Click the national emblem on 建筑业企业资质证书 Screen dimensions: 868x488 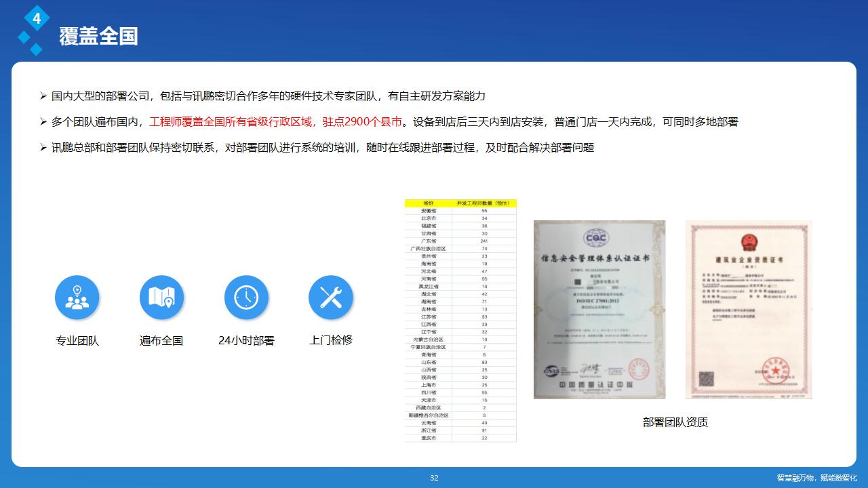pyautogui.click(x=749, y=241)
